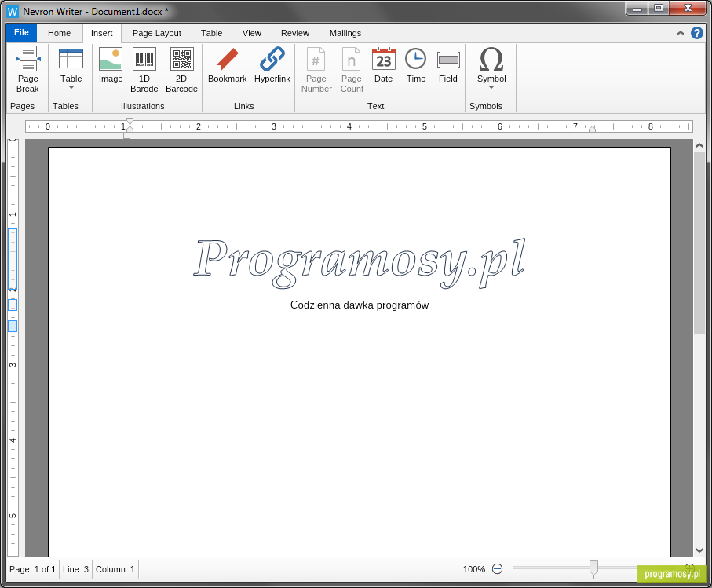Screen dimensions: 712x588
Task: Switch to the Mailings tab
Action: 345,33
